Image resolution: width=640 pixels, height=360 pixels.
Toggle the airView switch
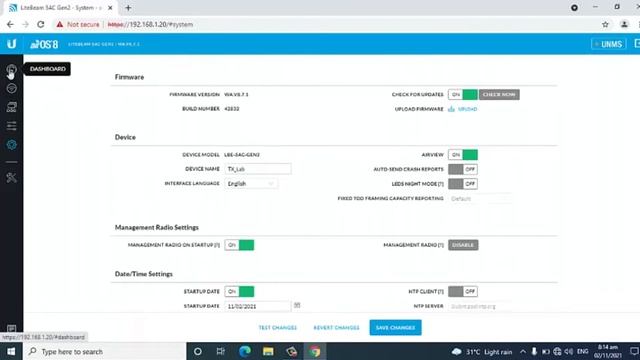[x=463, y=155]
